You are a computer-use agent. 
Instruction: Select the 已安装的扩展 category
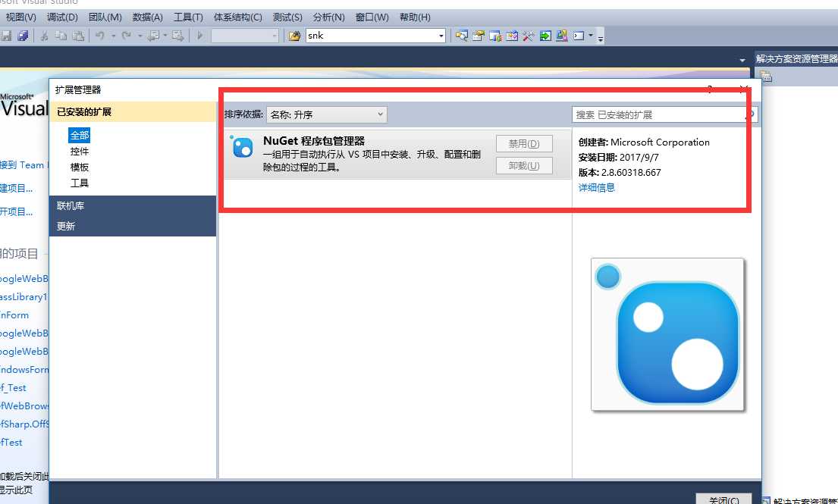pos(133,112)
